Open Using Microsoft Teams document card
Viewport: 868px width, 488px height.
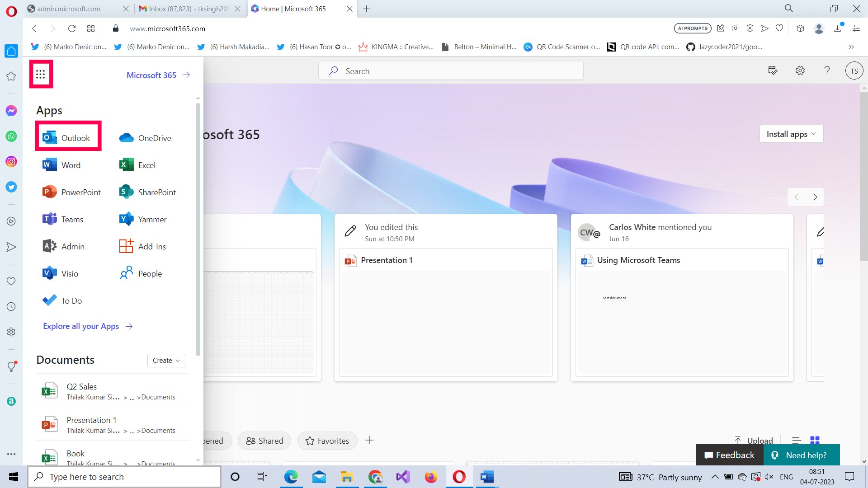[682, 298]
